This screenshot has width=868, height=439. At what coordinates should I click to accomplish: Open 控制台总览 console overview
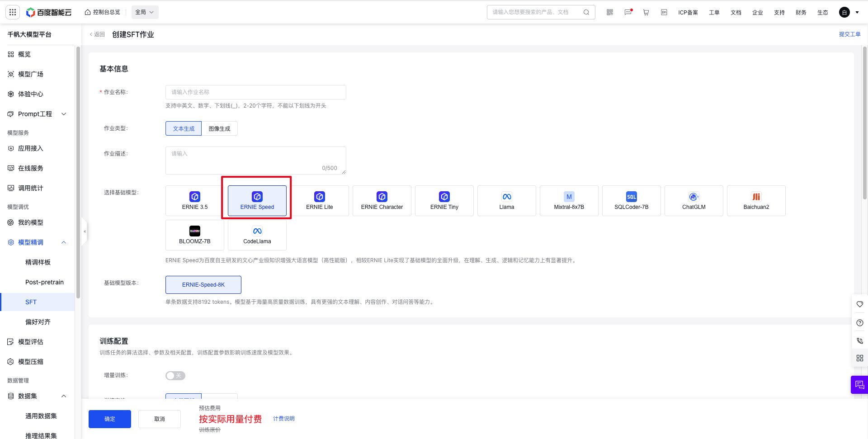103,12
